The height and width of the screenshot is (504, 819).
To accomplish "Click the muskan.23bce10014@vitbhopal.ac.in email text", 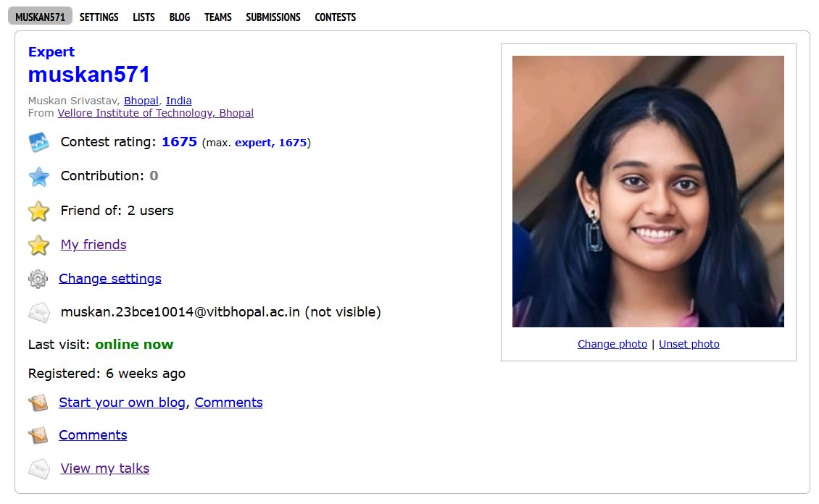I will point(180,312).
